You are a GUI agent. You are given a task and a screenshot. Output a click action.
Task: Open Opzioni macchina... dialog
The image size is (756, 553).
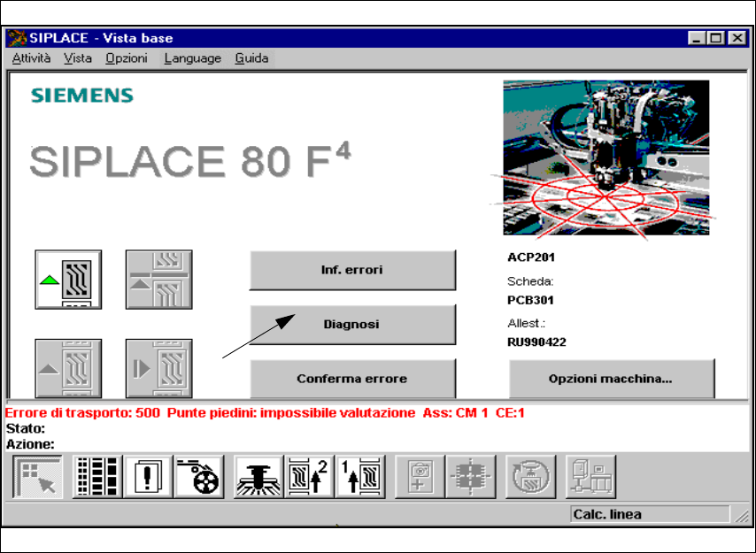coord(612,379)
